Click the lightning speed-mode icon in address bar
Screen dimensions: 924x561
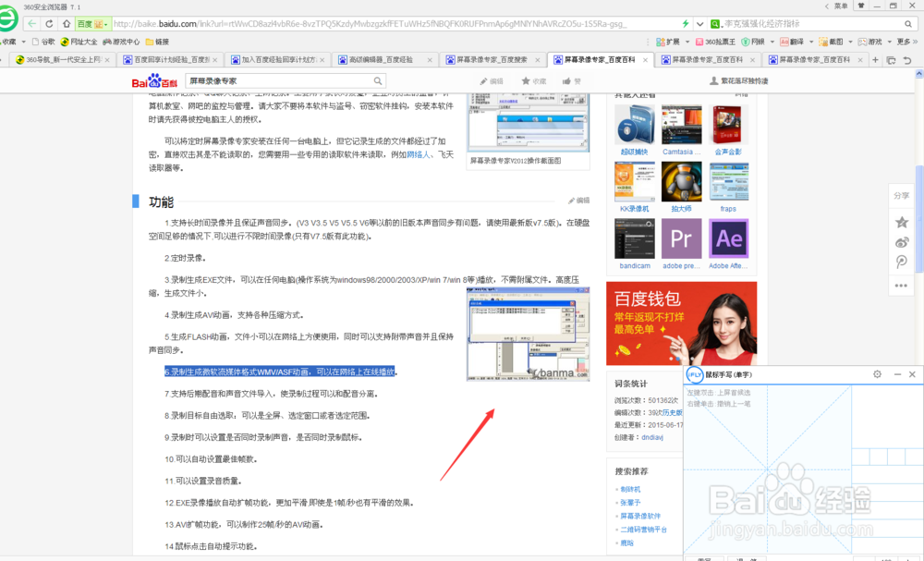[686, 24]
